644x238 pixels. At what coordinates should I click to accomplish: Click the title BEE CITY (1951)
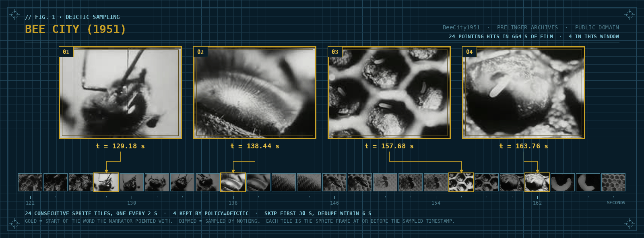click(75, 29)
